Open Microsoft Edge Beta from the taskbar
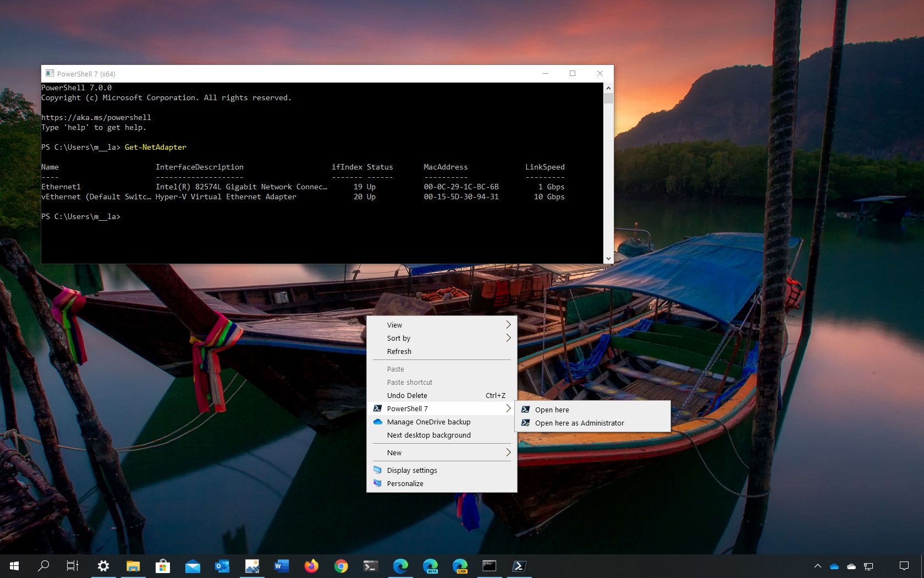This screenshot has height=578, width=924. point(430,566)
